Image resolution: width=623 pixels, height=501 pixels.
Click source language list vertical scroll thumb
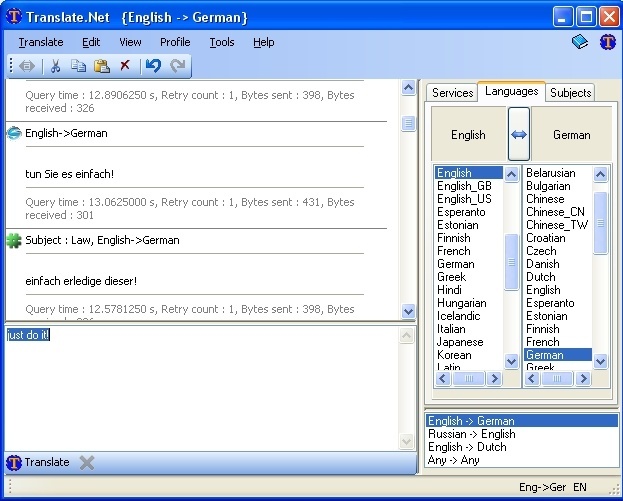[511, 262]
